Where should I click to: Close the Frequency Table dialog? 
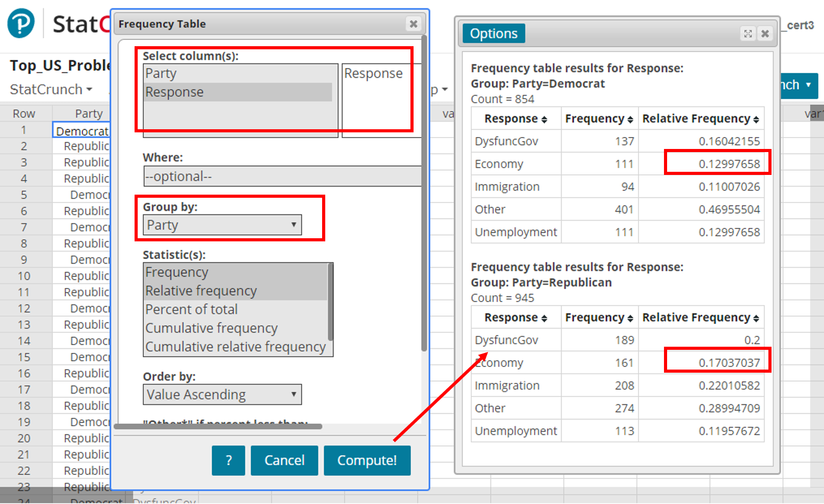(413, 24)
